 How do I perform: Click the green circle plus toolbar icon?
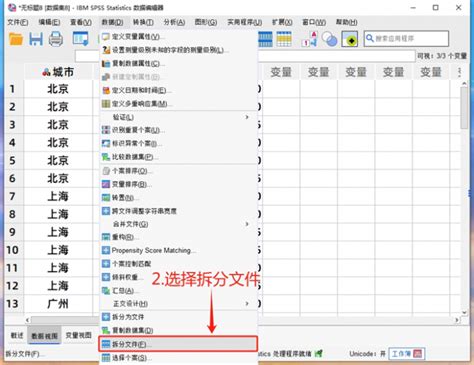(x=350, y=39)
